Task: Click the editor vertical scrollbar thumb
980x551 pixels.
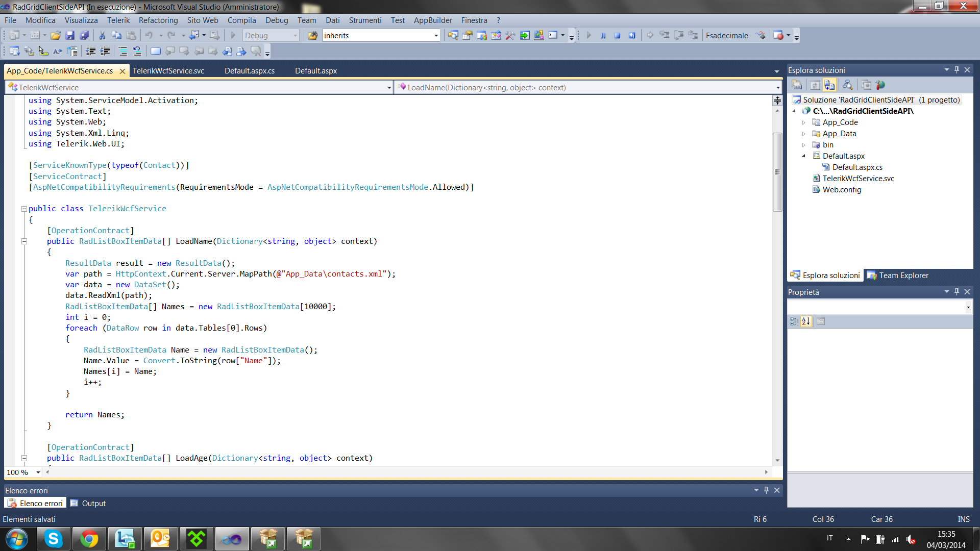Action: coord(777,172)
